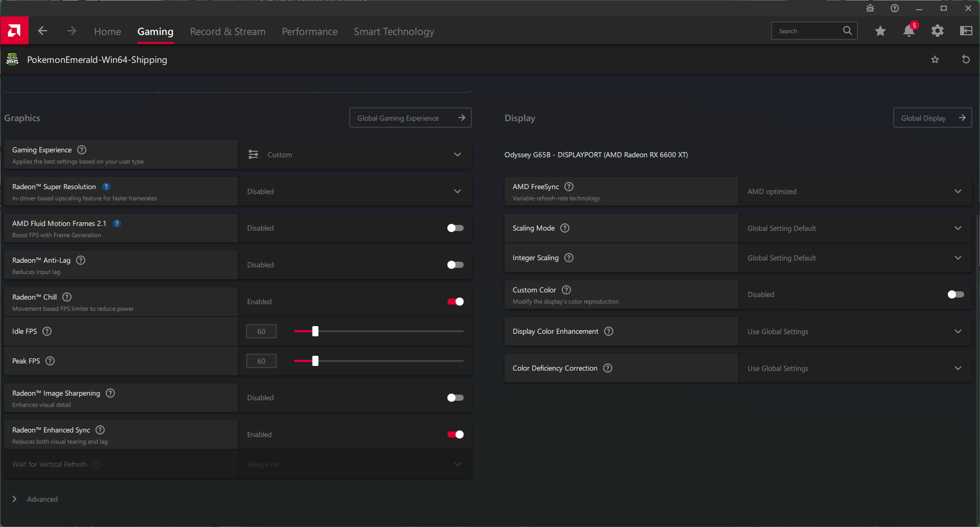Screen dimensions: 980x527
Task: Click the search magnifier icon
Action: (847, 31)
